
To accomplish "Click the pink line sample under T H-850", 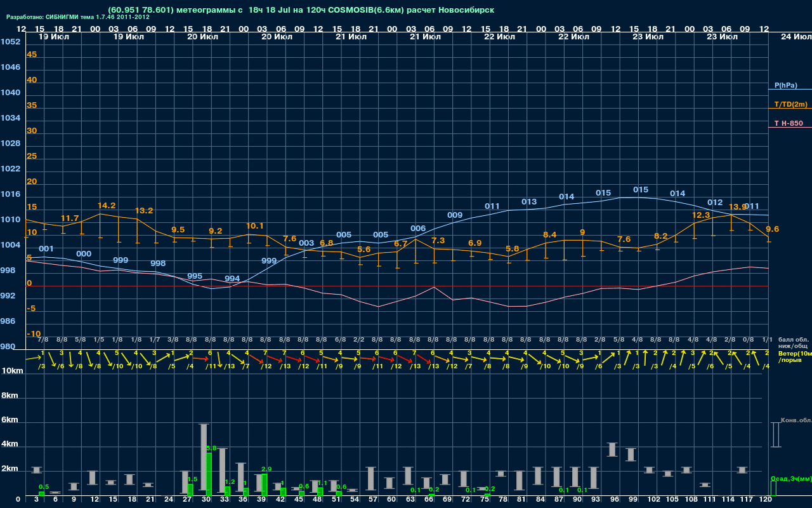I will 790,128.
